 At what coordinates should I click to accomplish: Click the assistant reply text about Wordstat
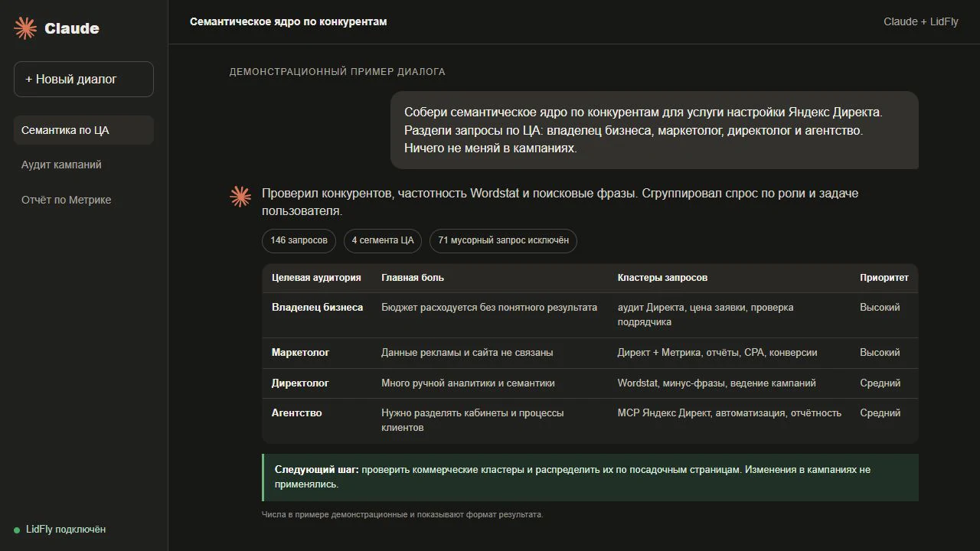[560, 201]
